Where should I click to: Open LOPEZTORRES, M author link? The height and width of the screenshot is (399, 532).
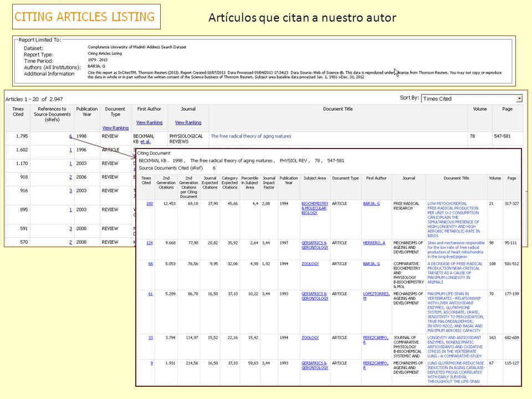point(376,296)
